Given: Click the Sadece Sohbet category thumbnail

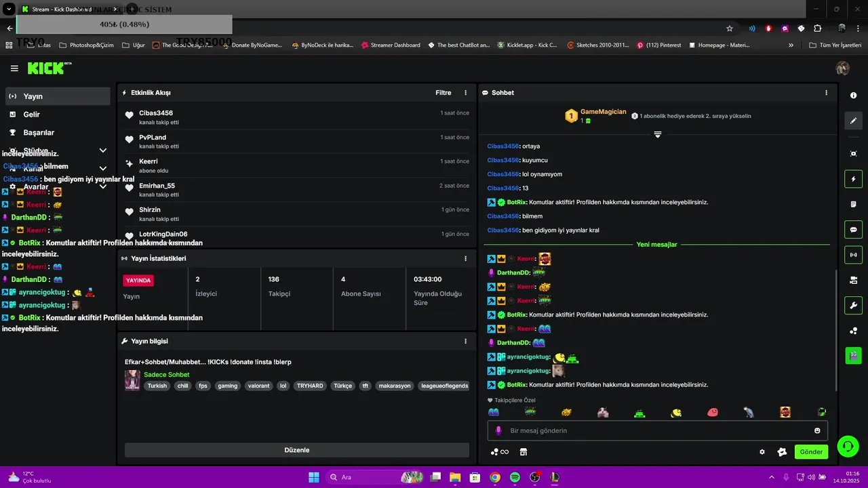Looking at the screenshot, I should click(132, 380).
